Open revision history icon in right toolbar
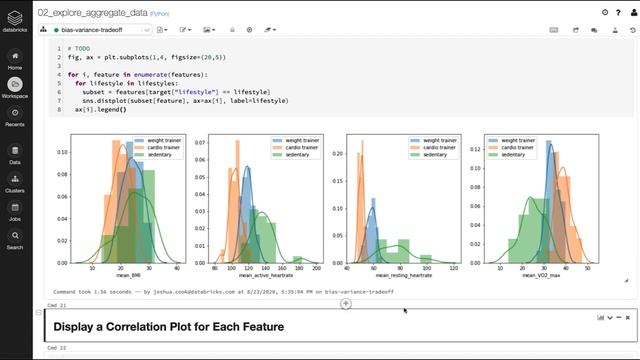Viewport: 640px width, 360px height. (633, 30)
